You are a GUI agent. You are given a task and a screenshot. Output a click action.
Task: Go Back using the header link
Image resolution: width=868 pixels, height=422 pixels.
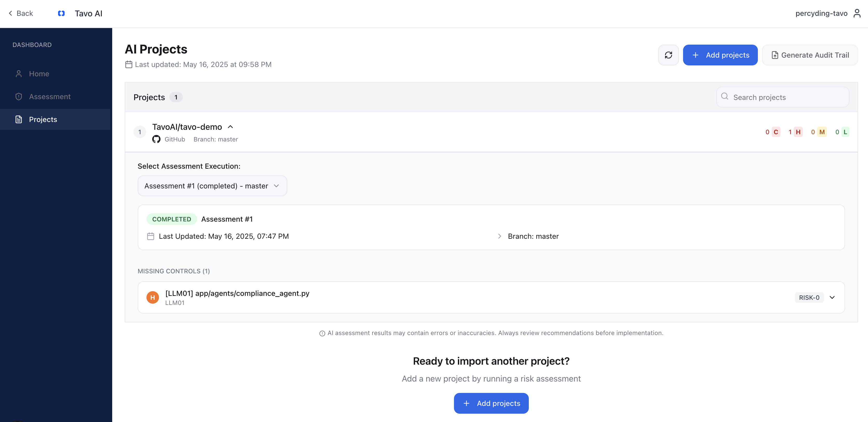[x=21, y=13]
